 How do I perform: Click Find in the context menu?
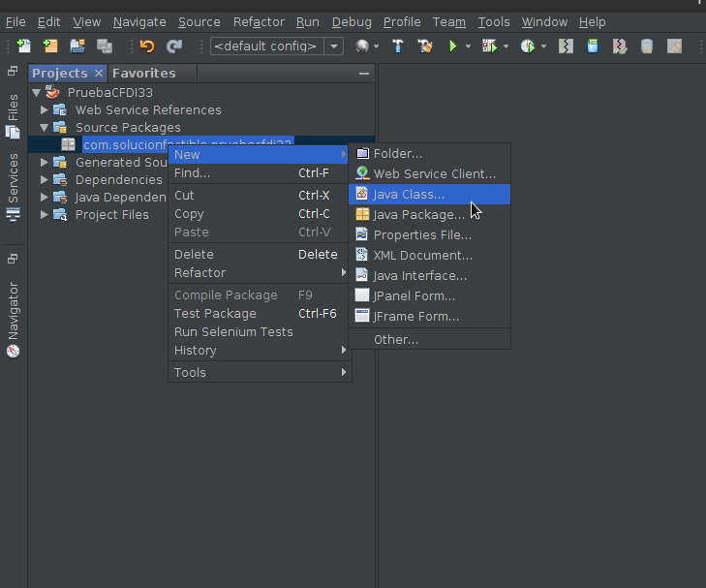(x=192, y=173)
